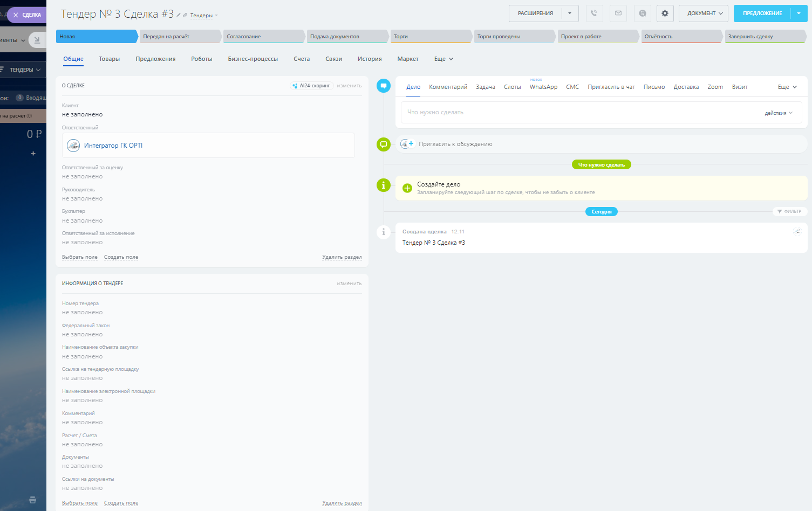Open the gear settings icon
812x511 pixels.
click(x=665, y=13)
